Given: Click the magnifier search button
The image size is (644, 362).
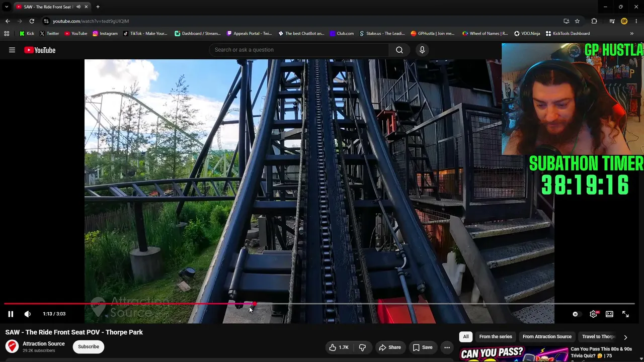Looking at the screenshot, I should [x=399, y=50].
